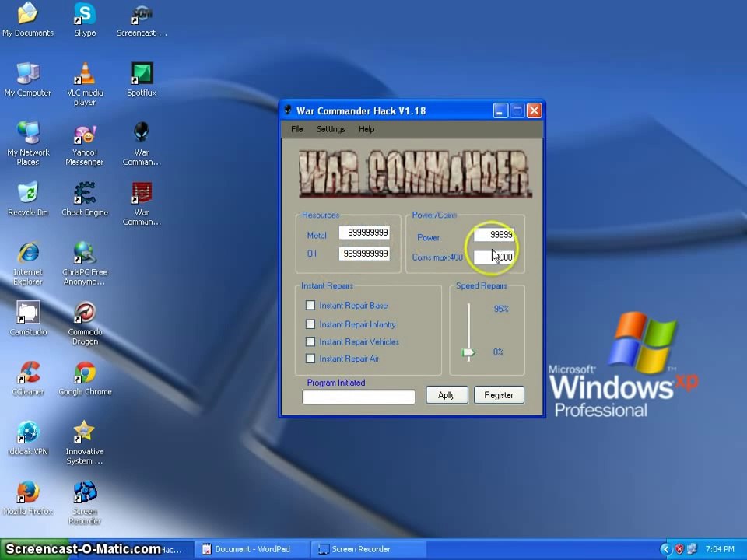Check Instant Repair Infantry option
The width and height of the screenshot is (747, 560).
click(x=310, y=324)
